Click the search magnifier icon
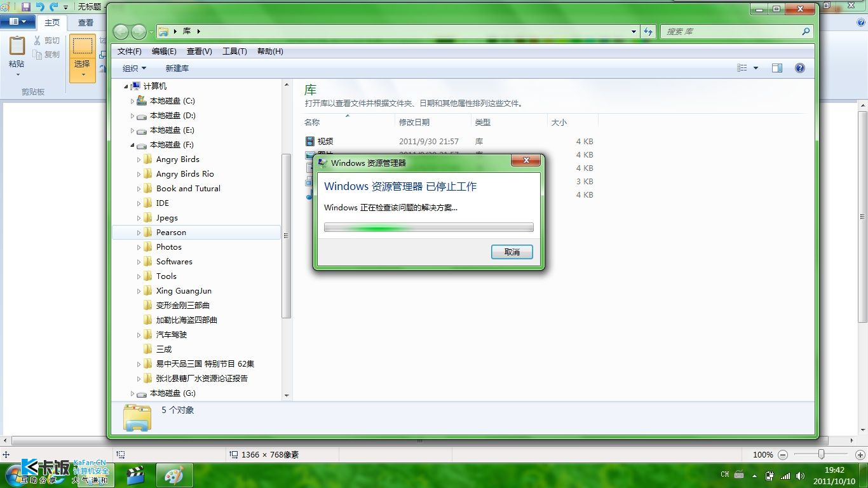The image size is (868, 488). point(806,32)
